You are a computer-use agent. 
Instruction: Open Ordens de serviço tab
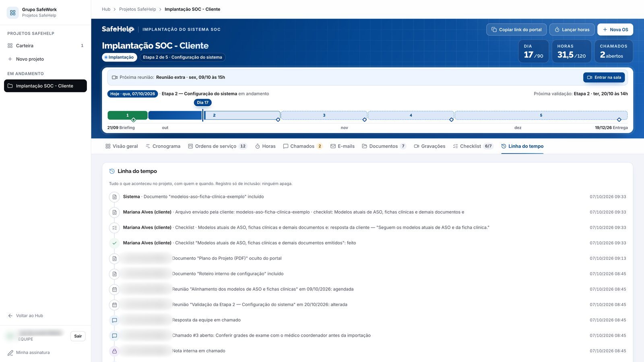[x=217, y=146]
